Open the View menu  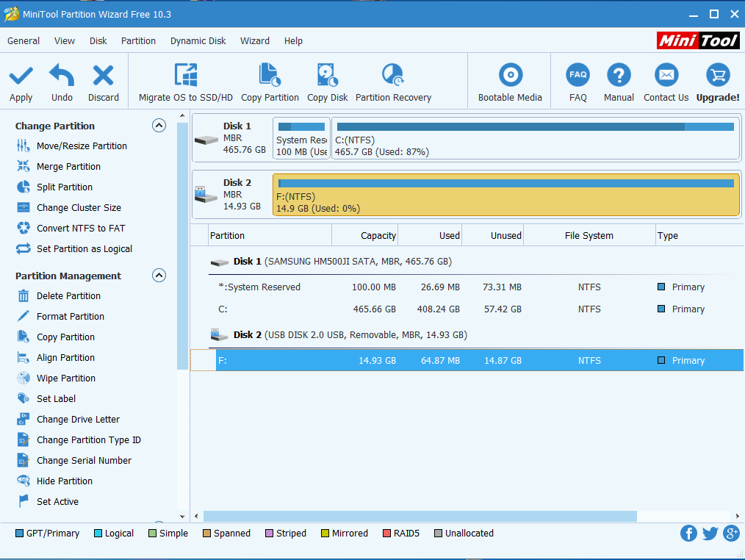coord(64,41)
